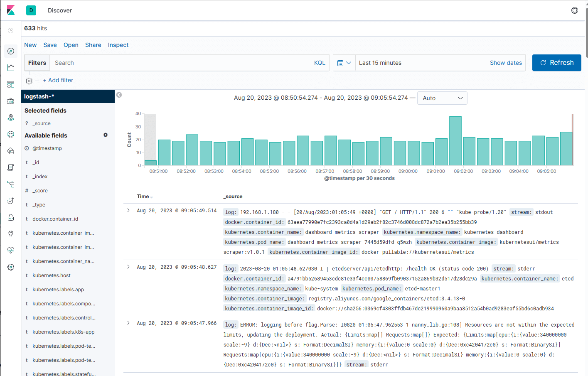Open the calendar quick time menu

coord(344,63)
